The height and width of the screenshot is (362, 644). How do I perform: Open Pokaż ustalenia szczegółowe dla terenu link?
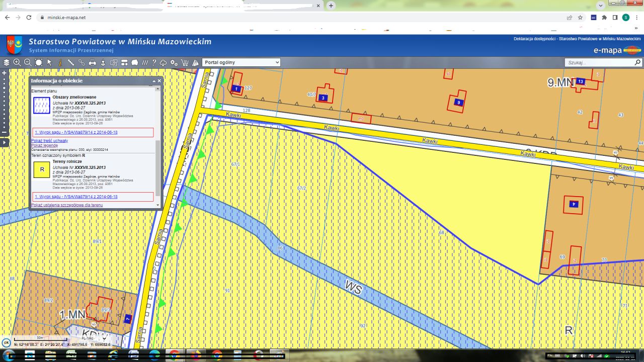[67, 205]
